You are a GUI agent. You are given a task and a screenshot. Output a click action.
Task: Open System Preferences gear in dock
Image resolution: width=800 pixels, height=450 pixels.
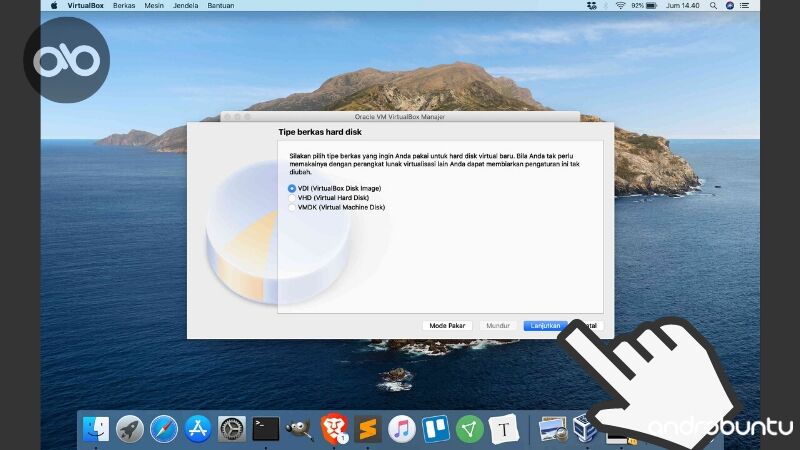[x=232, y=429]
